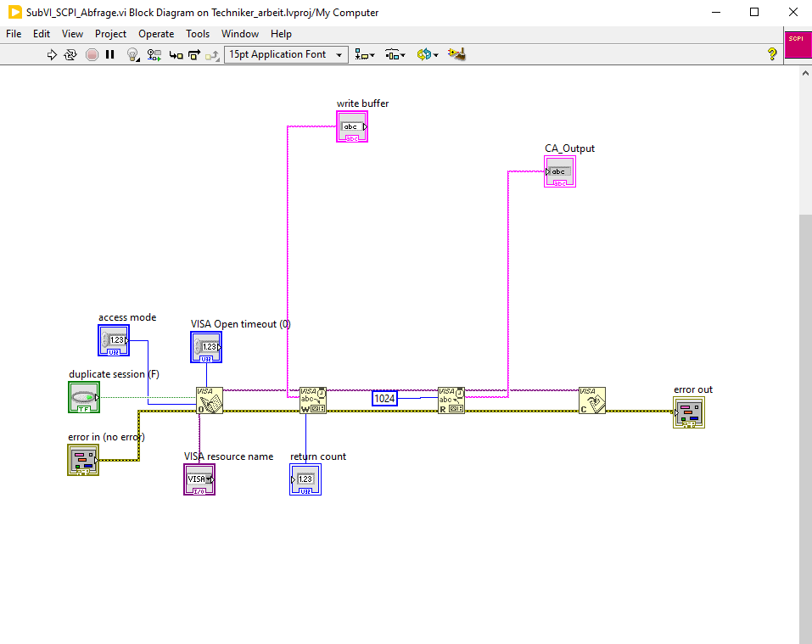Image resolution: width=812 pixels, height=644 pixels.
Task: Open the File menu
Action: [x=14, y=34]
